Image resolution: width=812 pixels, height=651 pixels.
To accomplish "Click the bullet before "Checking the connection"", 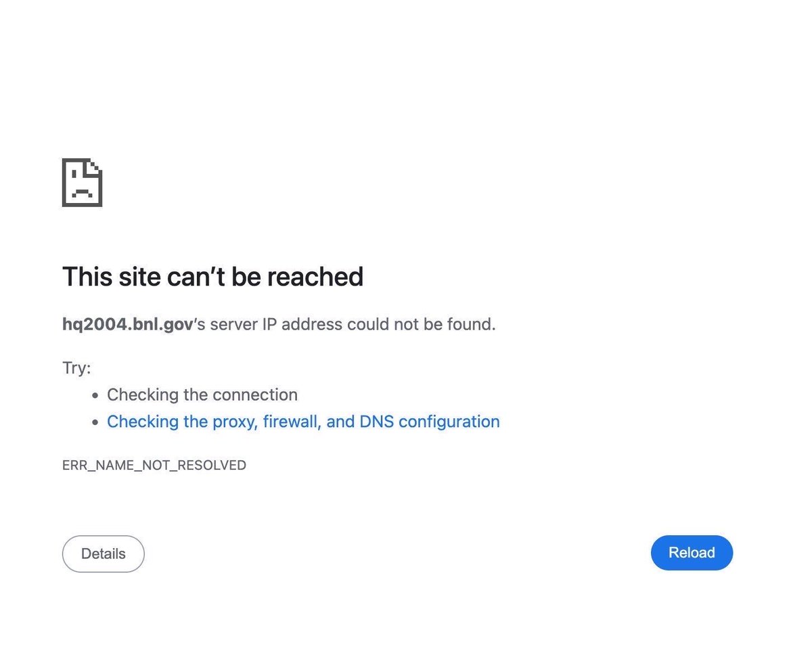I will (x=95, y=395).
